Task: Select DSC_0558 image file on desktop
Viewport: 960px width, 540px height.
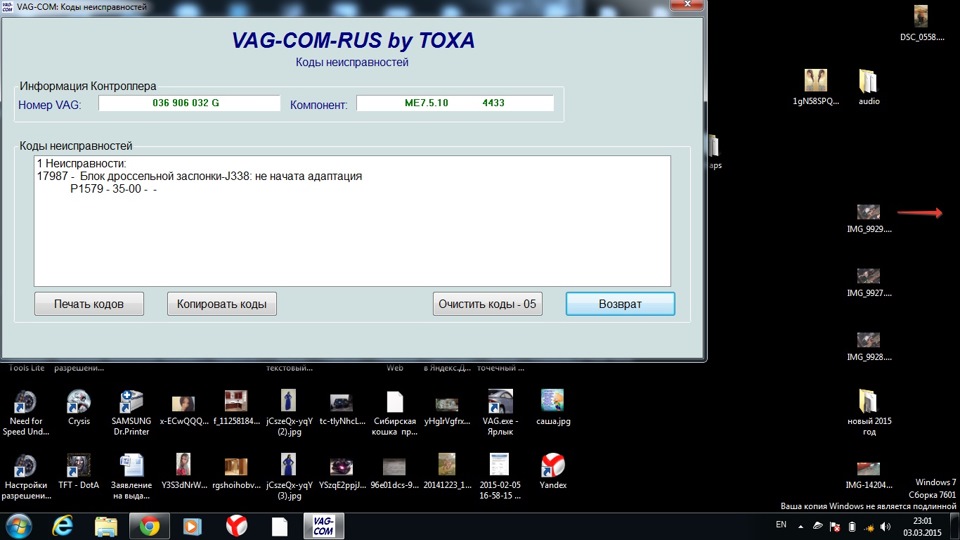Action: click(x=921, y=23)
